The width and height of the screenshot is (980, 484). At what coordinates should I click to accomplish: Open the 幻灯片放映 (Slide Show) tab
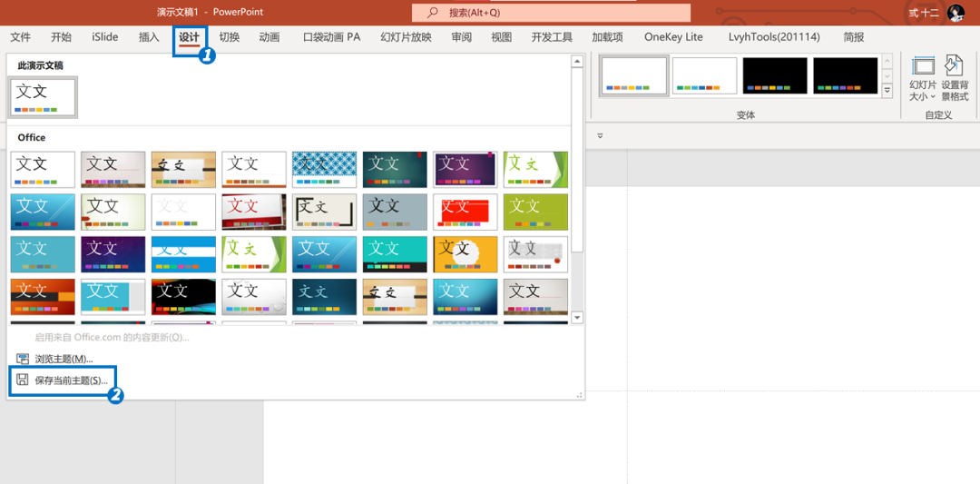click(406, 37)
